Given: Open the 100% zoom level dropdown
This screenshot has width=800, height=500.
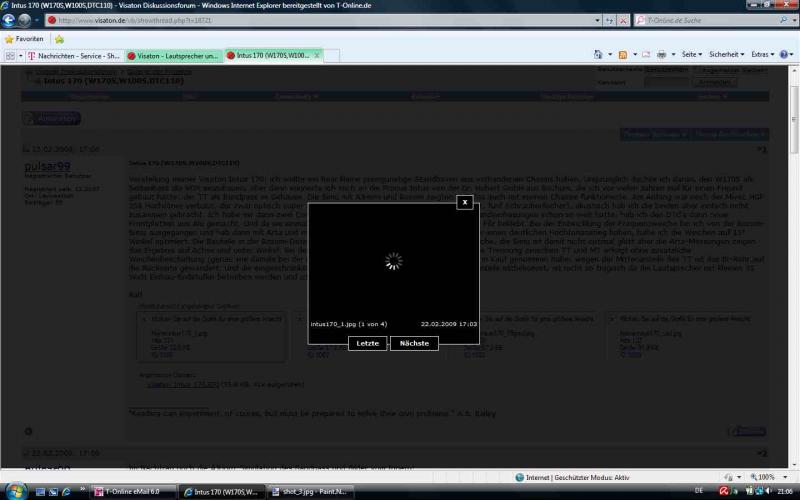Looking at the screenshot, I should click(785, 478).
